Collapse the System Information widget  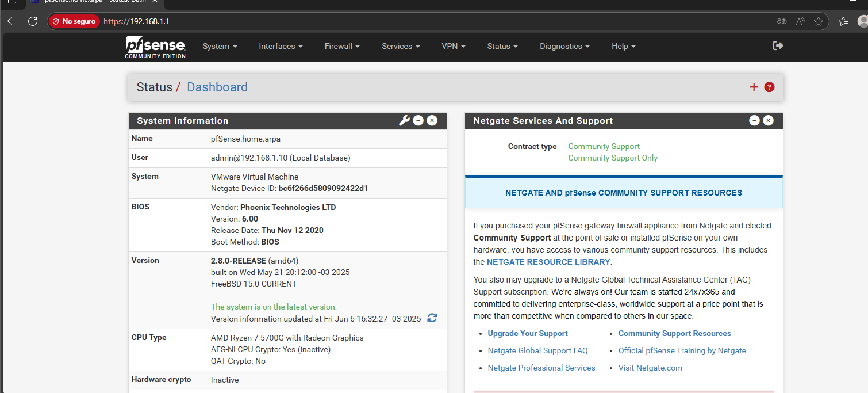click(418, 120)
